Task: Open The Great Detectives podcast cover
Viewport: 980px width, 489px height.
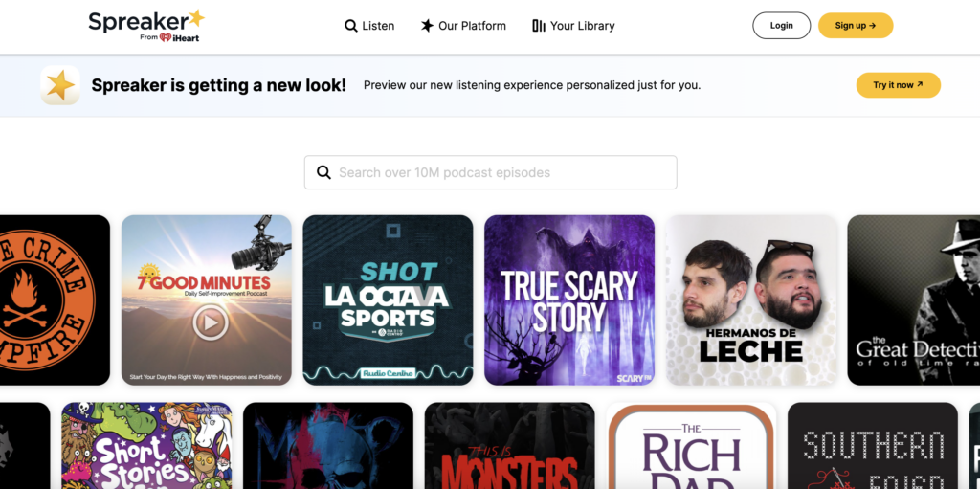Action: [x=914, y=300]
